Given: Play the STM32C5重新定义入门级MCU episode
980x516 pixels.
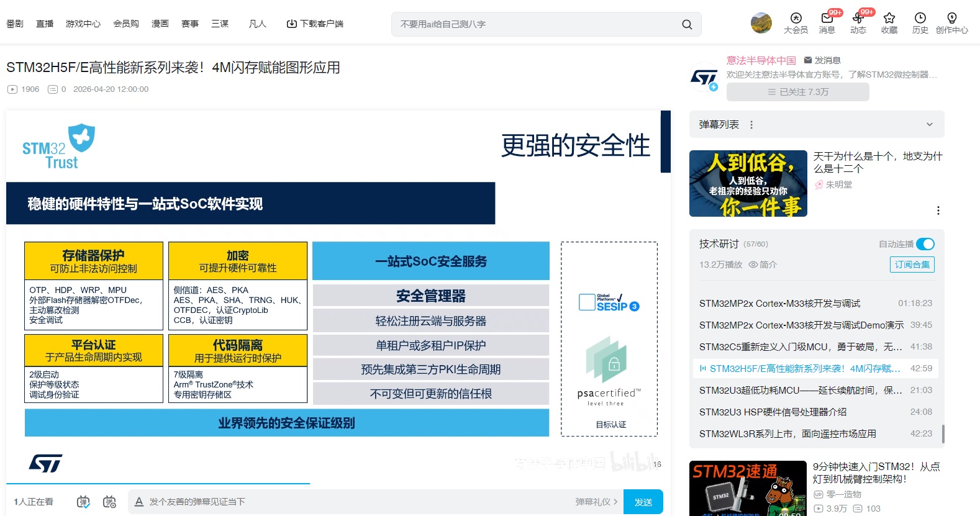Looking at the screenshot, I should [815, 346].
